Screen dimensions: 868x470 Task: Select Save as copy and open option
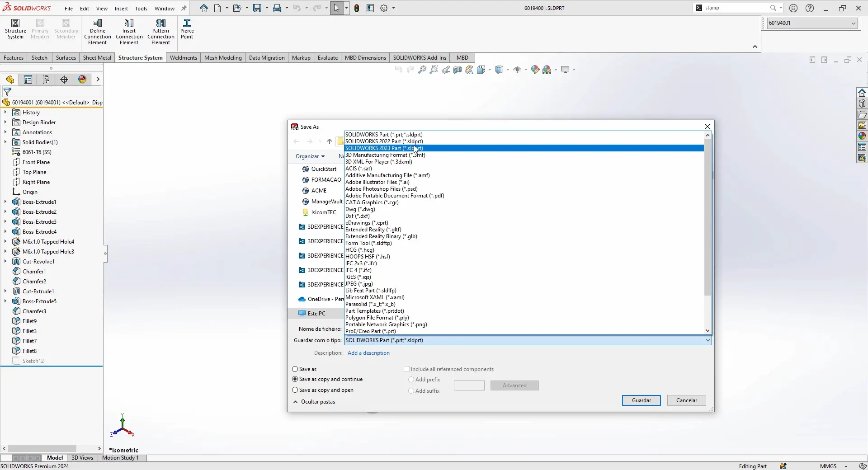coord(294,390)
